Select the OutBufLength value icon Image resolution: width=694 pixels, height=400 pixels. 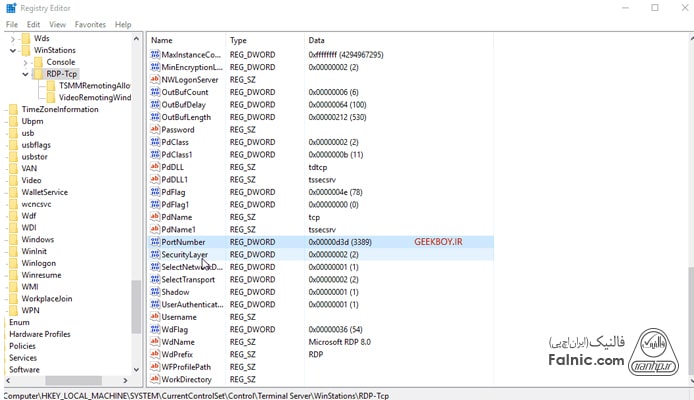point(154,117)
